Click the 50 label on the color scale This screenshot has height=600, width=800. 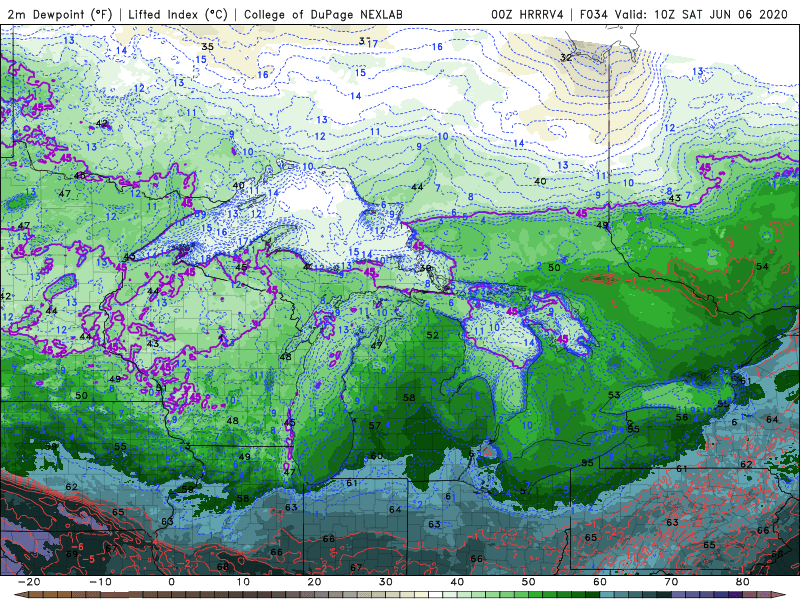tap(529, 582)
